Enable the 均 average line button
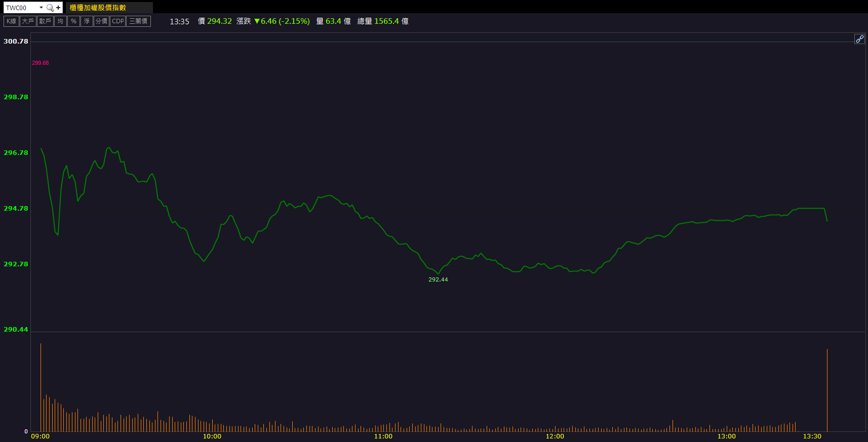 (x=60, y=21)
